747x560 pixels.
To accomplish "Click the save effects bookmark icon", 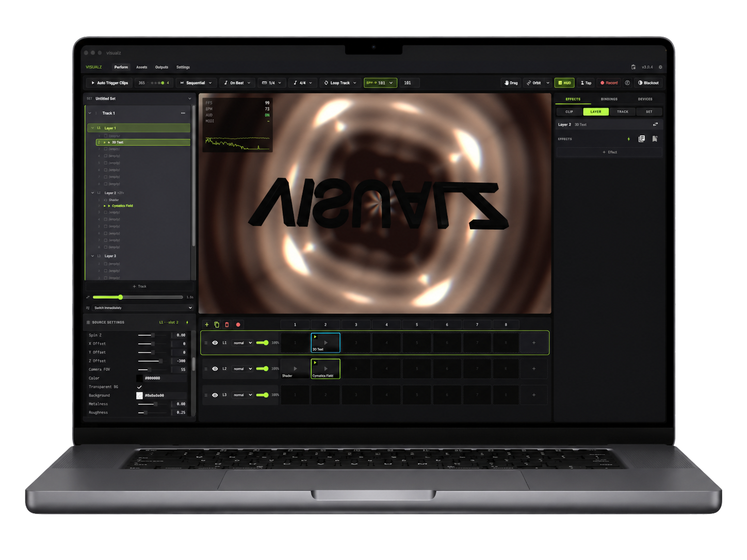I will pos(655,139).
